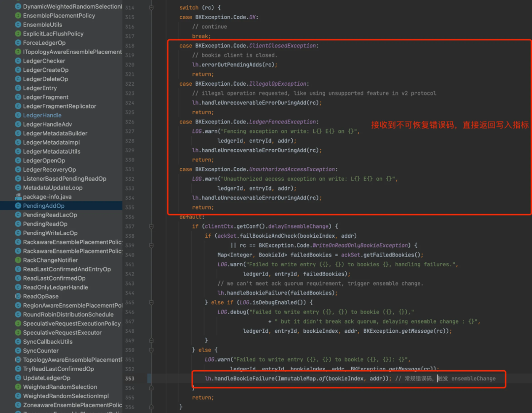Open LedgerMetadataBuilder class

(x=55, y=133)
